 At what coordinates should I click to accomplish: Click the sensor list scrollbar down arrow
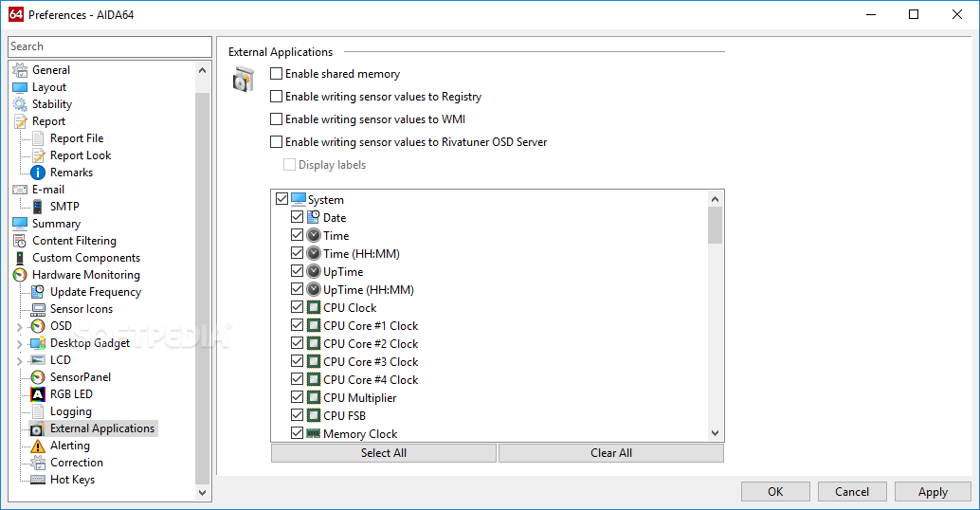tap(715, 433)
